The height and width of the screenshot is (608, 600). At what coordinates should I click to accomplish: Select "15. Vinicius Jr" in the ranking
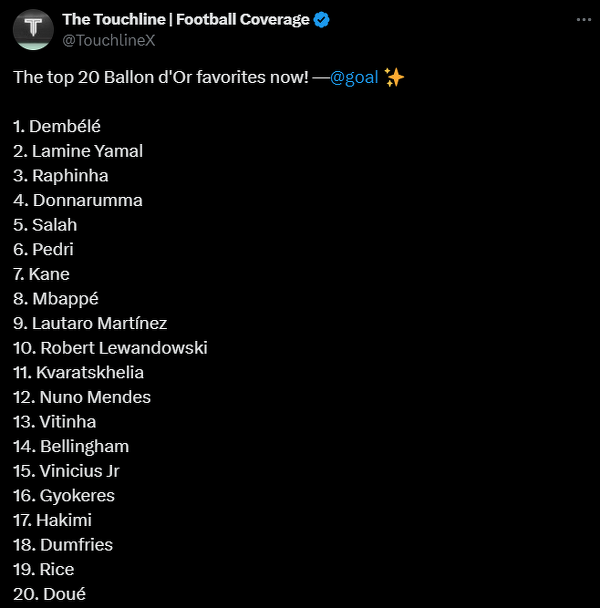[66, 471]
